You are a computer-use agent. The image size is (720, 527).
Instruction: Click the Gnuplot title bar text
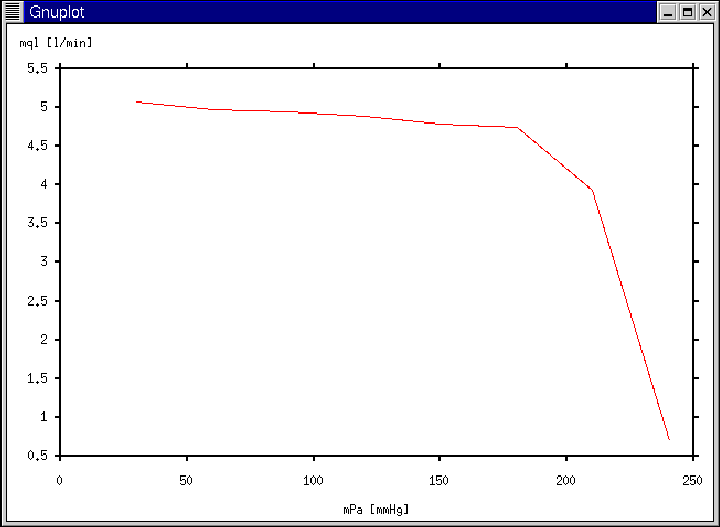pyautogui.click(x=56, y=12)
